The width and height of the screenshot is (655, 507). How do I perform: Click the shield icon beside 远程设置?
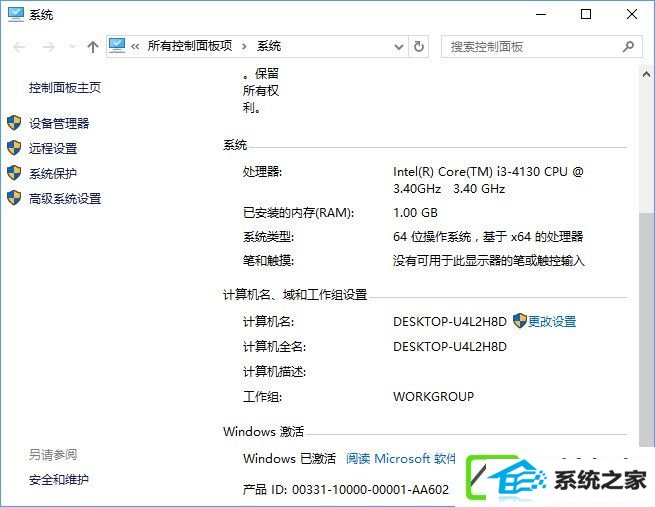point(14,148)
